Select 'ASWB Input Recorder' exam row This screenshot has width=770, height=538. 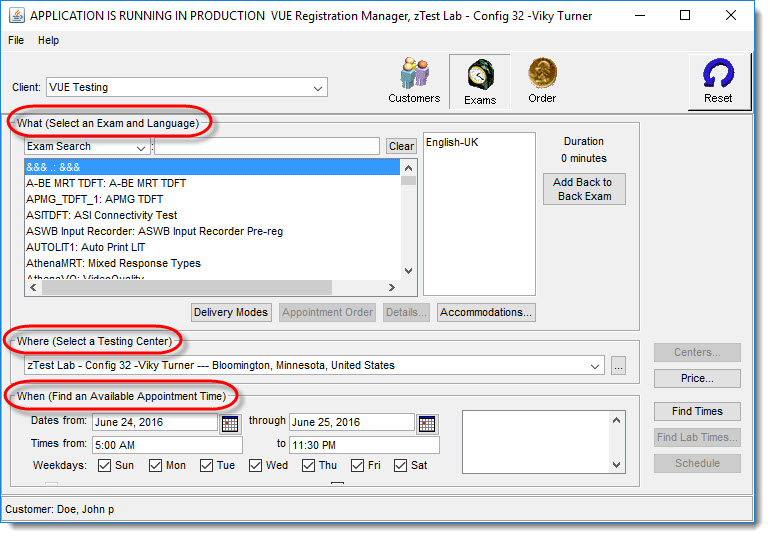212,231
